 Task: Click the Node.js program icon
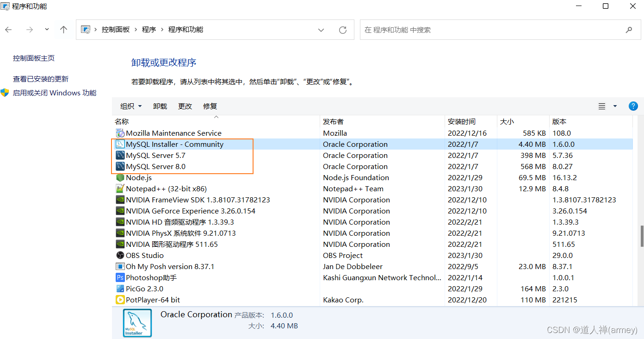point(120,178)
